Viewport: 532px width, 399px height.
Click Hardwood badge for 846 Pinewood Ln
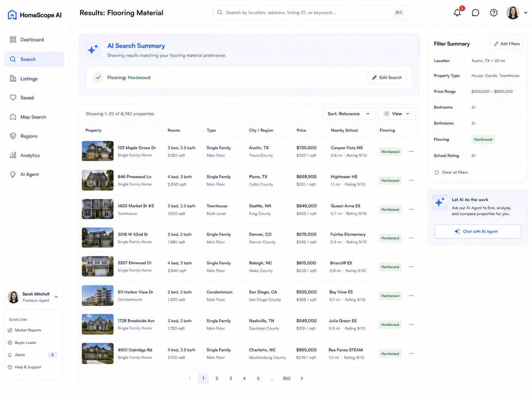[x=390, y=180]
